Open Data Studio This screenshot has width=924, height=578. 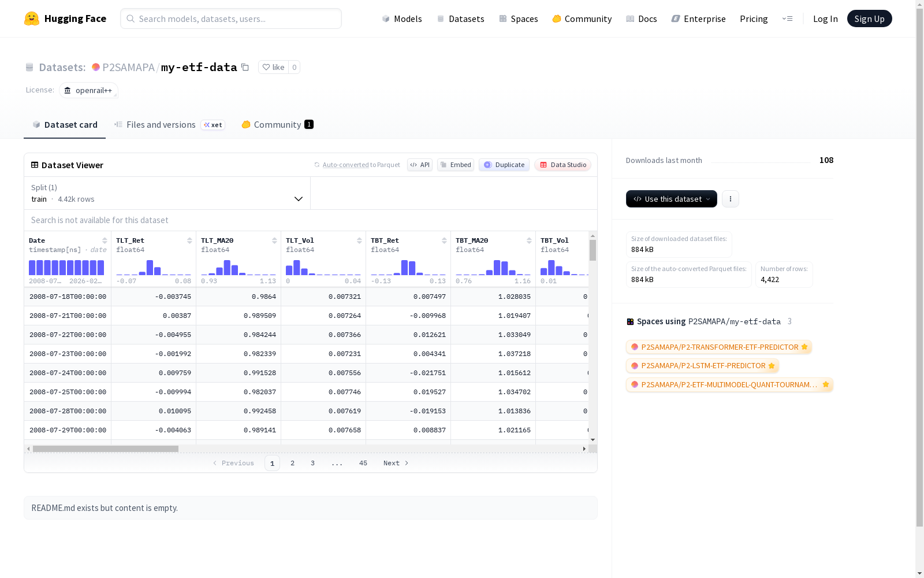(562, 165)
